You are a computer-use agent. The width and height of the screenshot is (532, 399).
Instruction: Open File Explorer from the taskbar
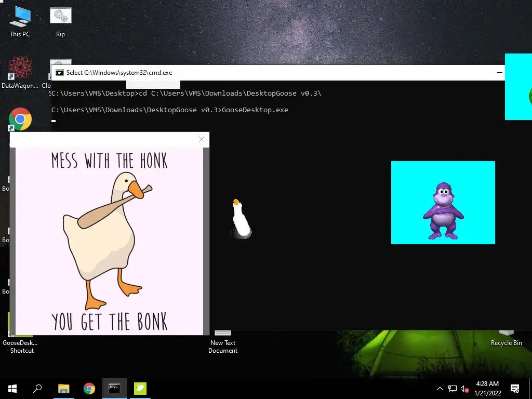pos(63,389)
